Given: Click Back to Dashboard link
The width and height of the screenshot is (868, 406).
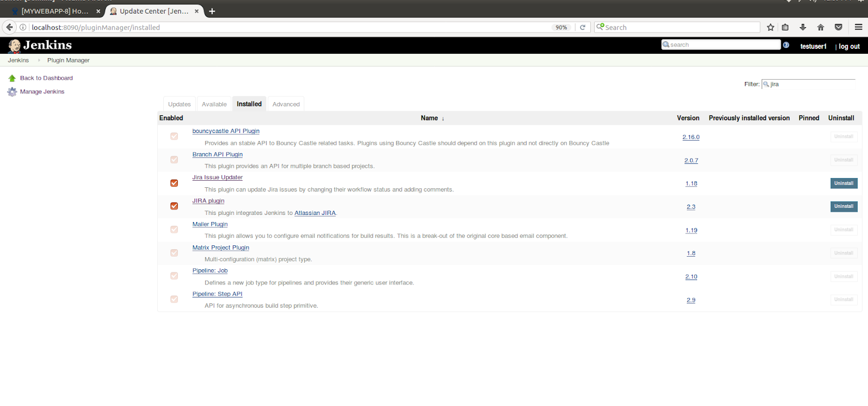Looking at the screenshot, I should (46, 78).
